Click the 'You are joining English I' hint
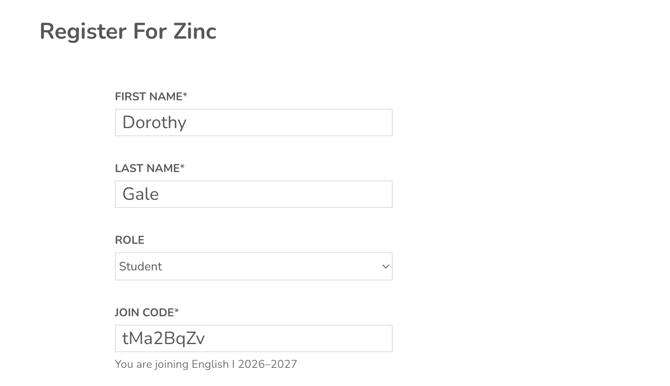The image size is (670, 386). tap(175, 364)
